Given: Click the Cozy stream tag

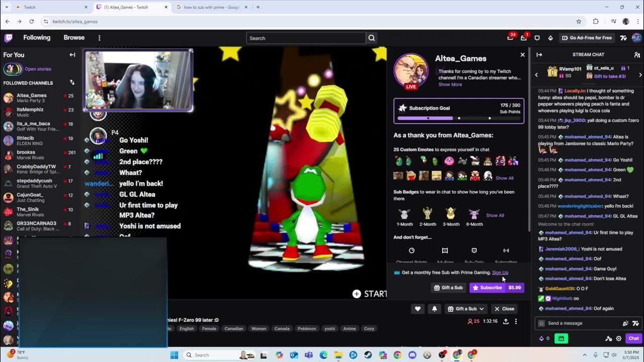Looking at the screenshot, I should click(369, 329).
